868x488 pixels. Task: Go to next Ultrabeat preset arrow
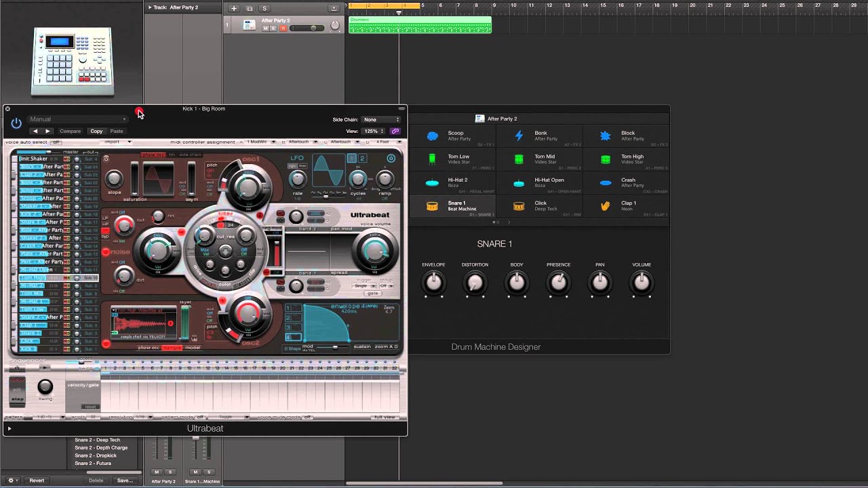[47, 131]
